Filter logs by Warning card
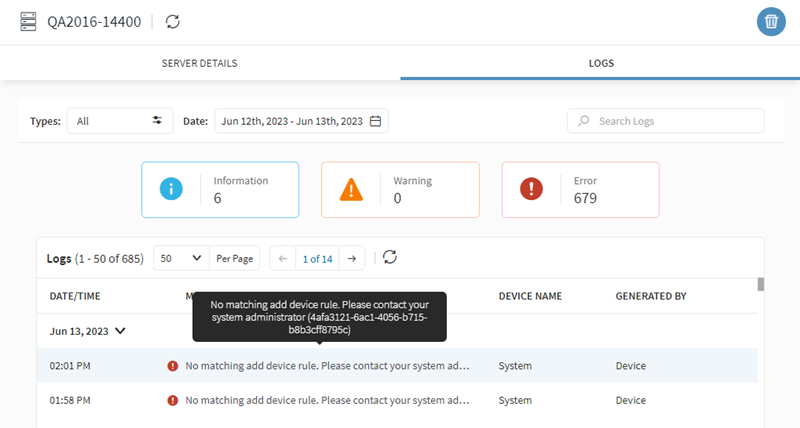The image size is (800, 428). click(x=400, y=190)
